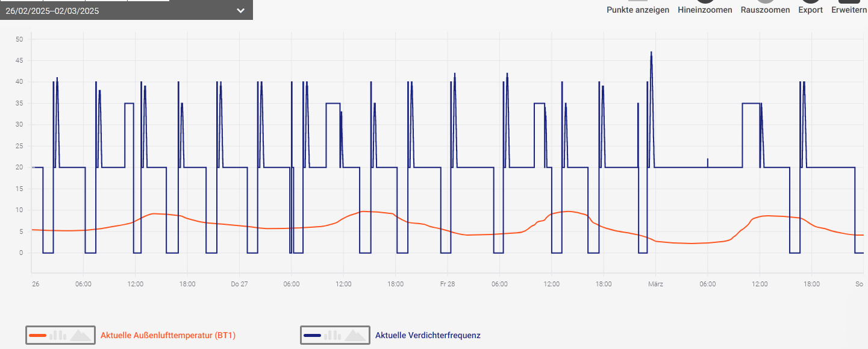Select bar chart style for Verdichterfrequenz
This screenshot has height=349, width=868.
[333, 335]
